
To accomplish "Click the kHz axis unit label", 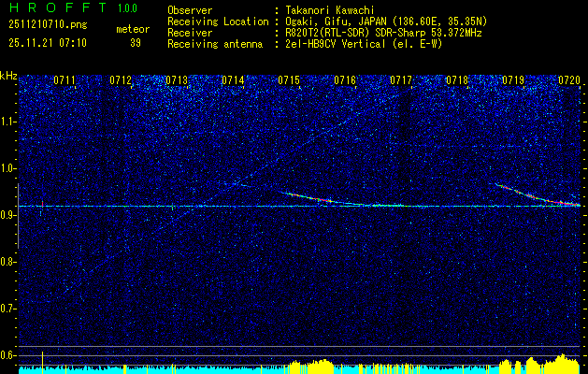I will tap(8, 75).
